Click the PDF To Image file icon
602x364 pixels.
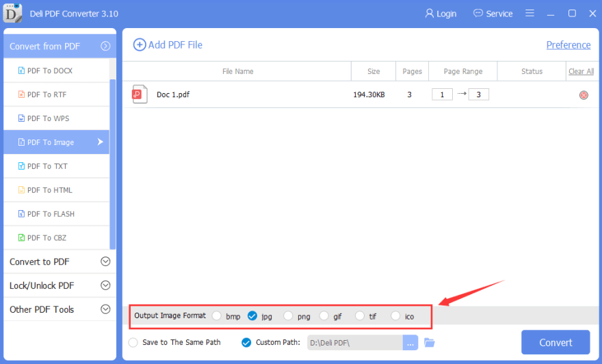pos(21,142)
